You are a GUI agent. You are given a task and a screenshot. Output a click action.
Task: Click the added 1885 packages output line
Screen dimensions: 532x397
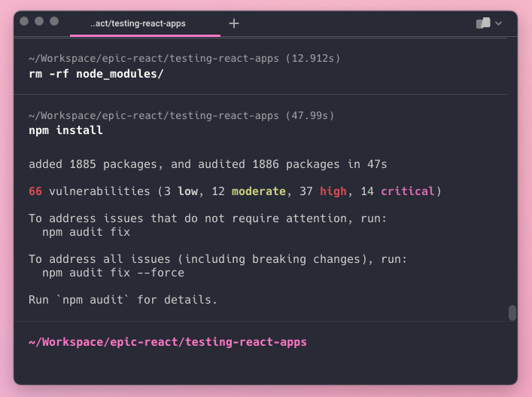coord(208,164)
